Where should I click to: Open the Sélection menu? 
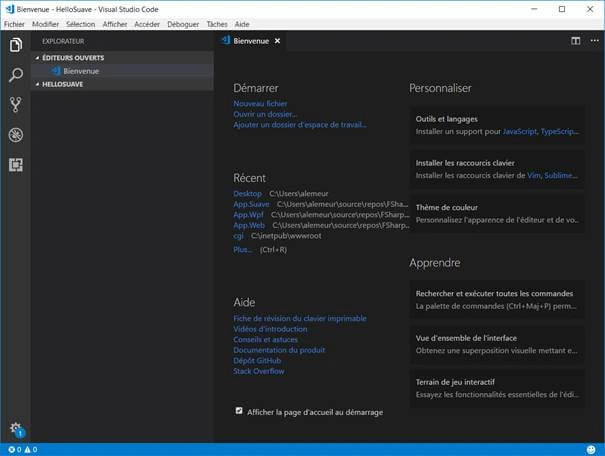81,24
